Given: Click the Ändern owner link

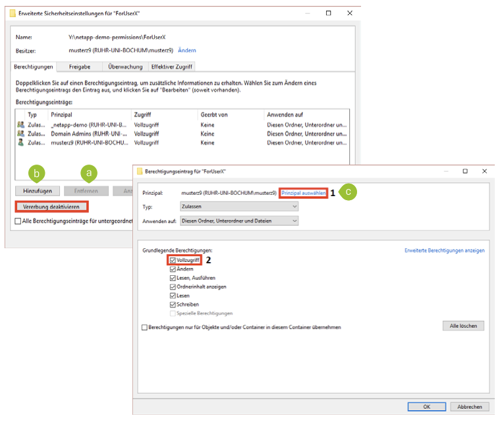Looking at the screenshot, I should click(x=186, y=50).
